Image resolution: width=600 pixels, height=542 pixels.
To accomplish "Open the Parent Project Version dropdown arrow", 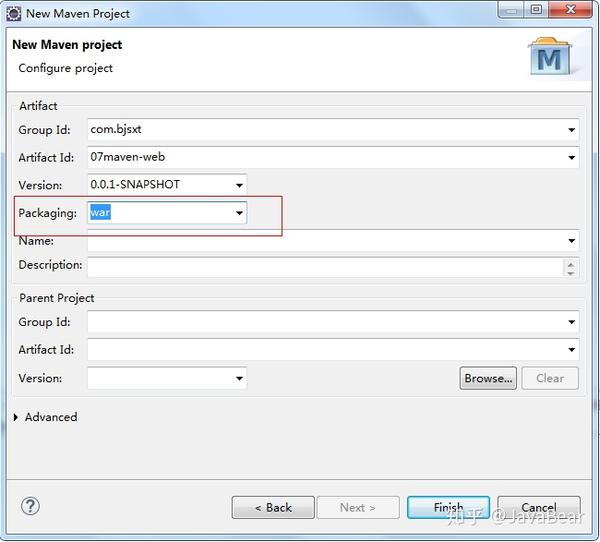I will [239, 379].
